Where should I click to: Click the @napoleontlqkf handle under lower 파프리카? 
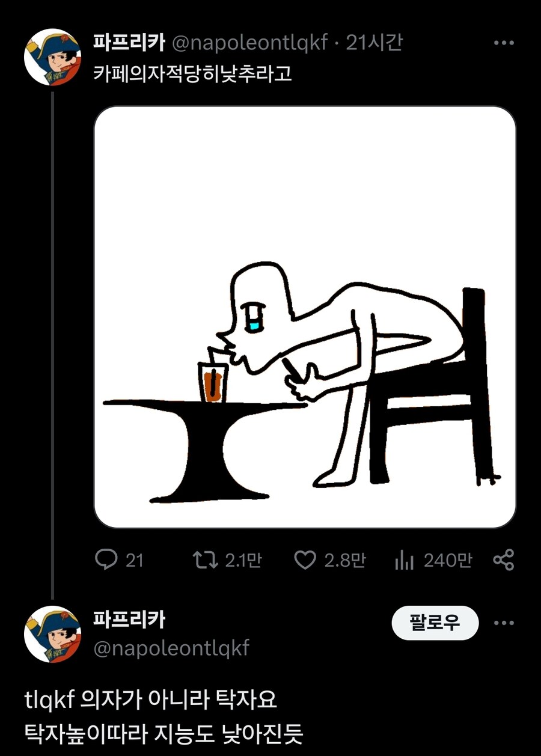click(171, 648)
